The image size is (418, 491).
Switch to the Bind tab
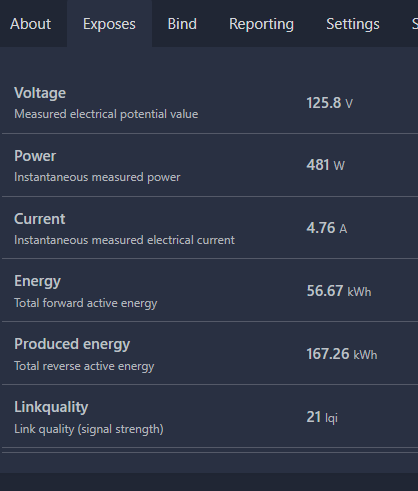pyautogui.click(x=182, y=24)
